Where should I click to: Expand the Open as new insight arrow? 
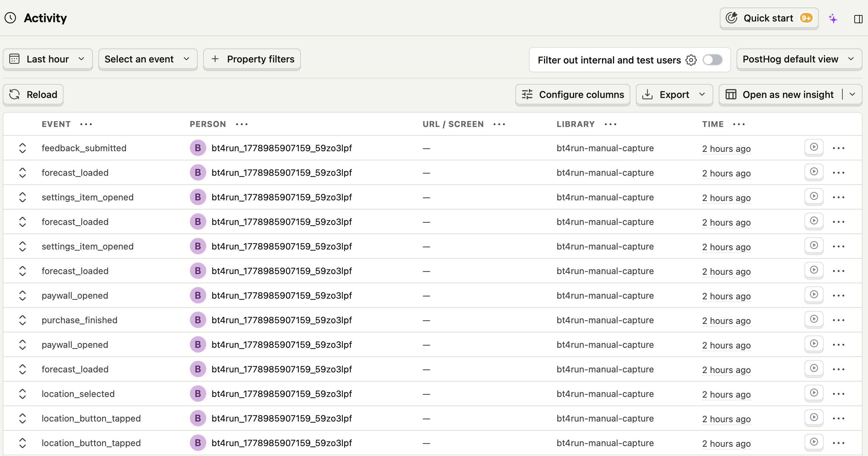[852, 95]
